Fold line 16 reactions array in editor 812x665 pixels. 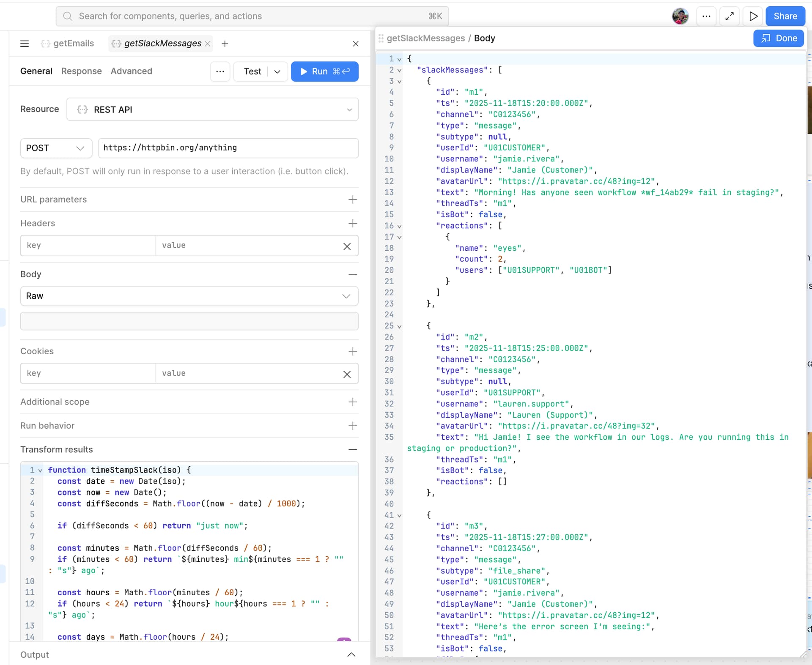tap(399, 226)
